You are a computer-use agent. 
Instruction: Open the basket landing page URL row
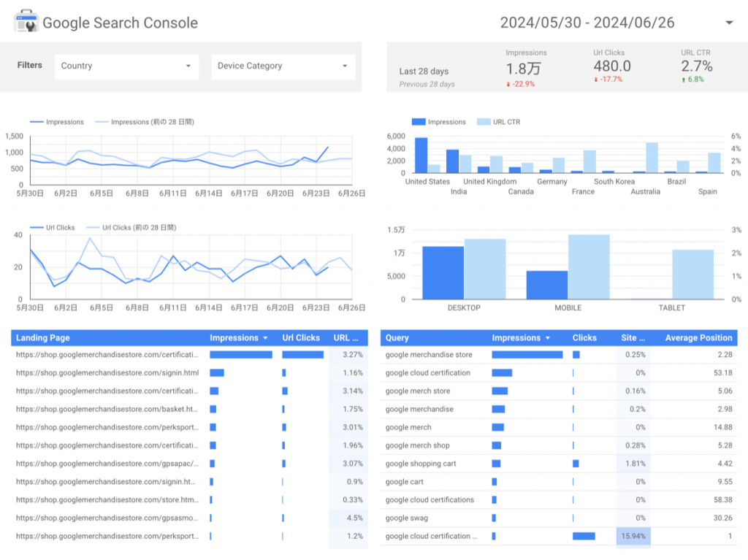click(189, 409)
